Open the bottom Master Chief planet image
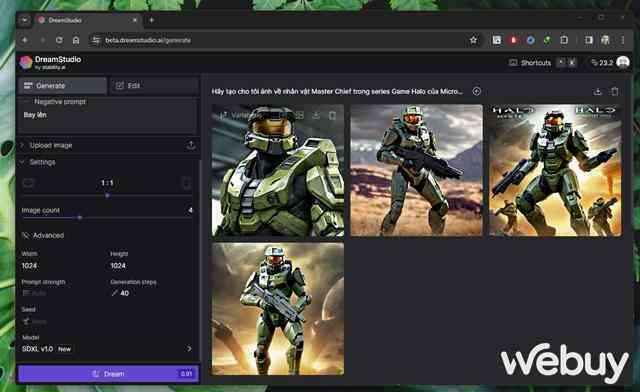 pyautogui.click(x=278, y=309)
